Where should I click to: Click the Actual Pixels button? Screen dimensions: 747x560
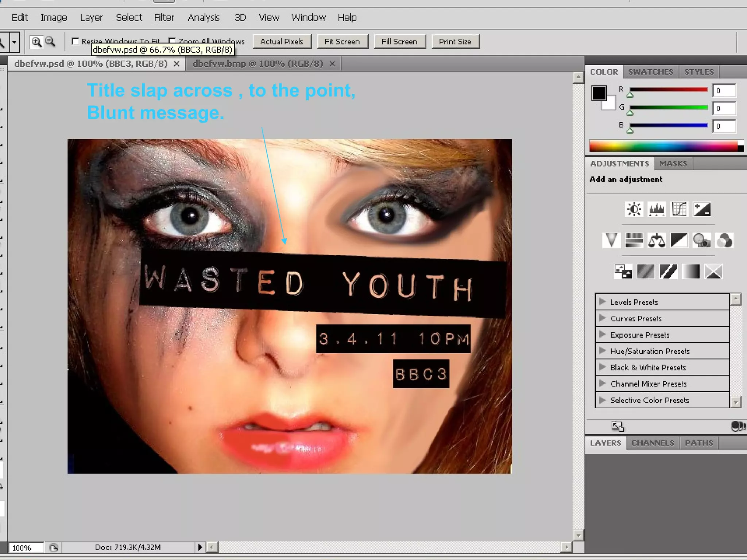coord(282,42)
